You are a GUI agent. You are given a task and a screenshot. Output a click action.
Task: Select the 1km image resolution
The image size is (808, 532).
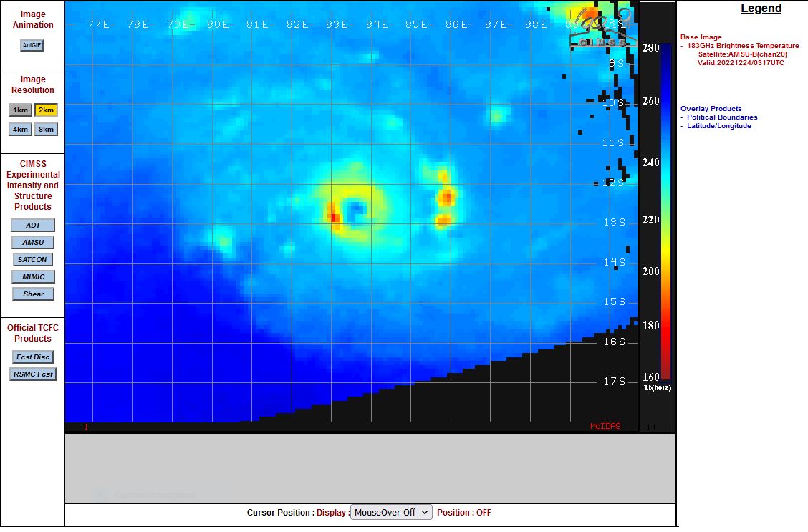pyautogui.click(x=20, y=110)
